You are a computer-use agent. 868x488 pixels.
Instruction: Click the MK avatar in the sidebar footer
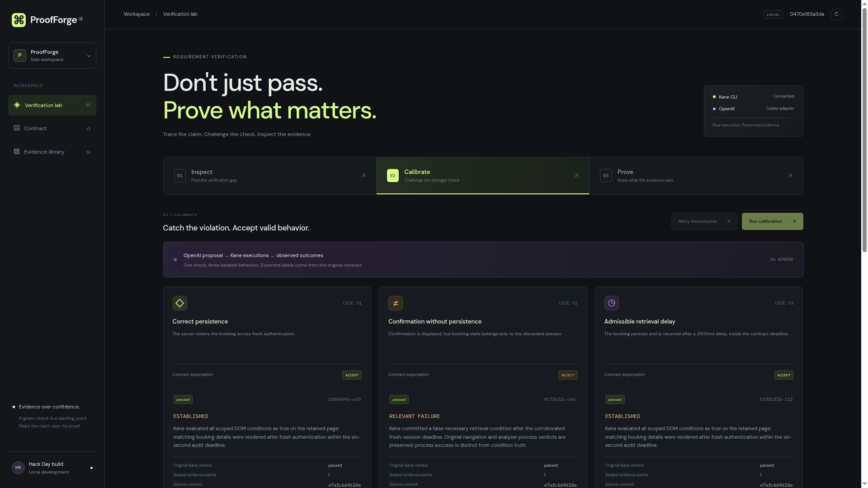tap(18, 468)
